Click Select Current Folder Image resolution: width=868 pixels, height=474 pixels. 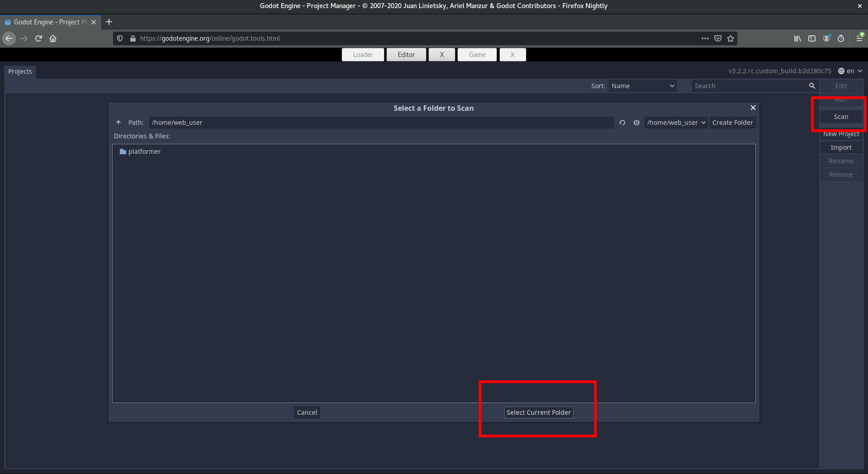538,412
